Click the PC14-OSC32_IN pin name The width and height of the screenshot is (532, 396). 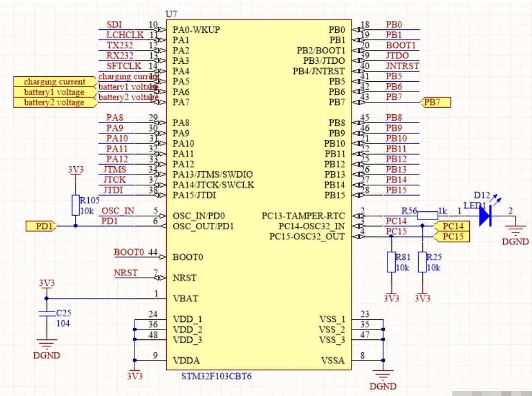tap(312, 226)
